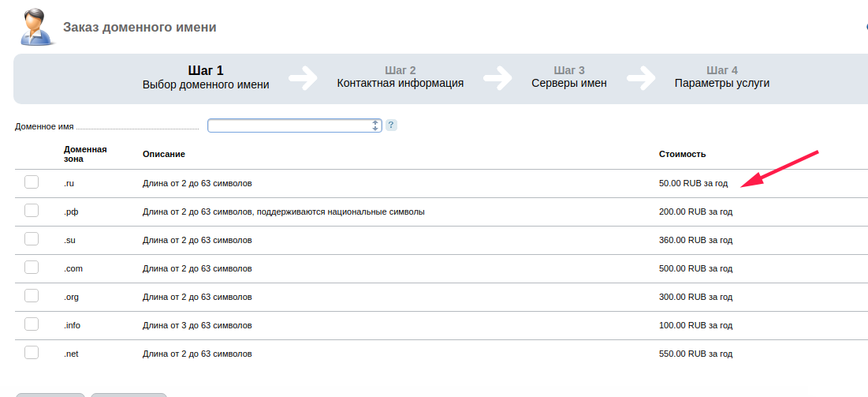Go to Шаг 1 Выбор доменного имени

pos(206,77)
